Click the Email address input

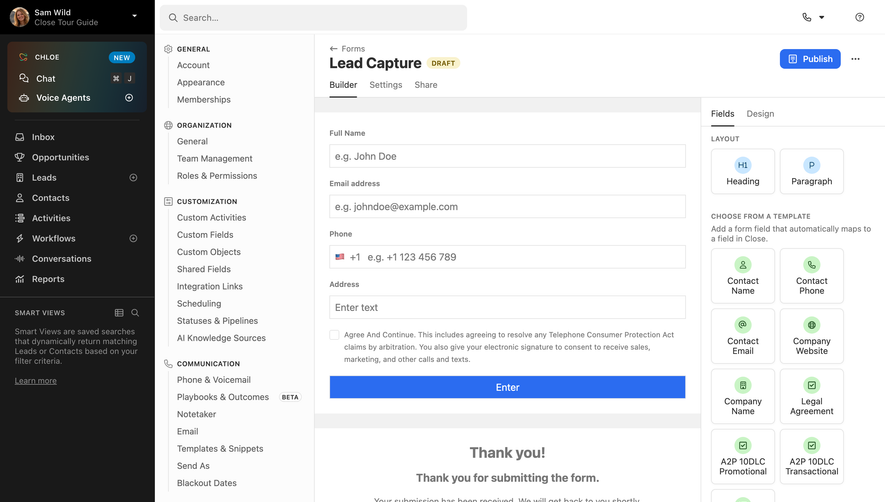point(507,207)
